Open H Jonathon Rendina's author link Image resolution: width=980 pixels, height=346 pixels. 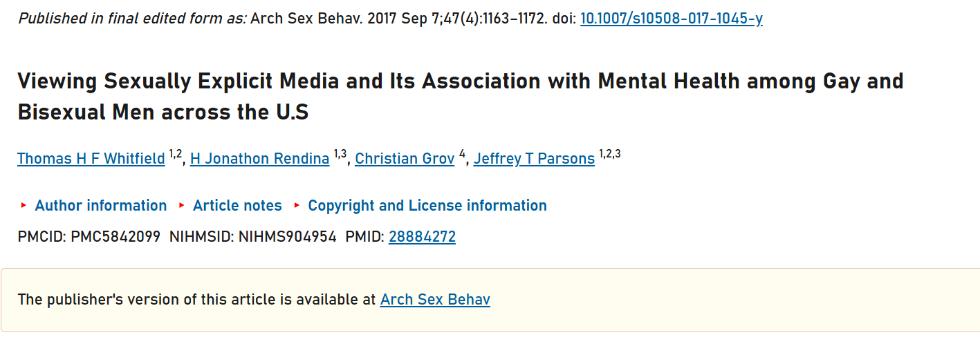click(259, 159)
